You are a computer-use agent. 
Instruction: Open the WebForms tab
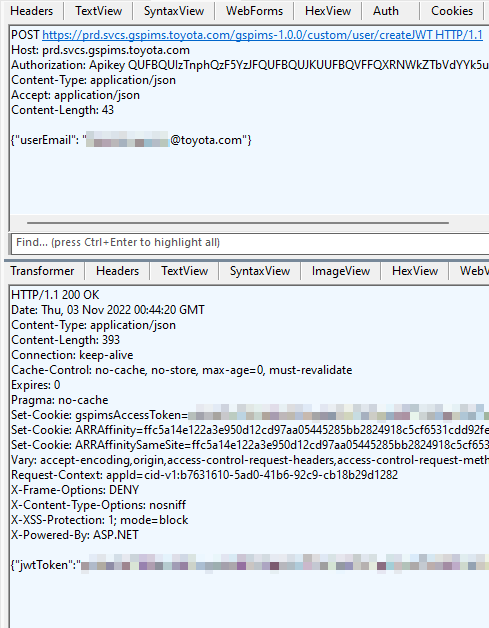click(x=254, y=11)
